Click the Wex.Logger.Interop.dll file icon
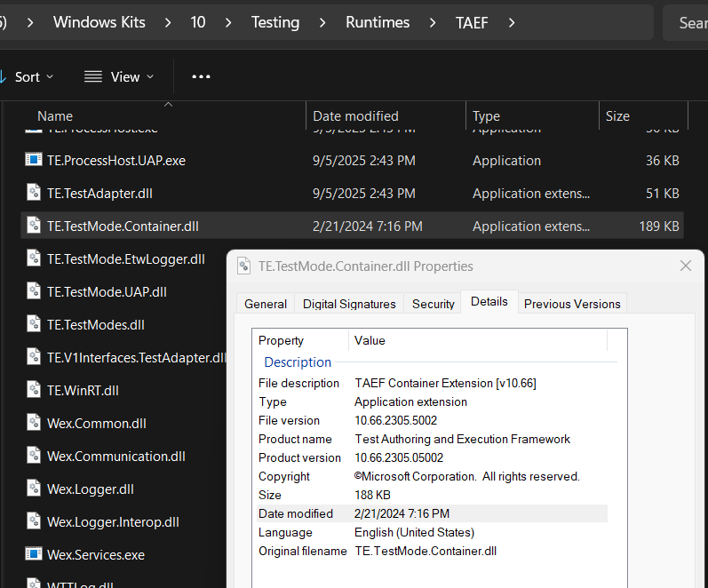Image resolution: width=708 pixels, height=588 pixels. point(34,521)
